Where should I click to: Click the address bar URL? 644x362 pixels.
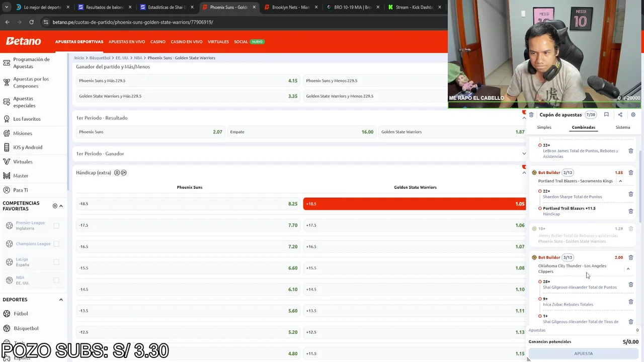(x=133, y=22)
